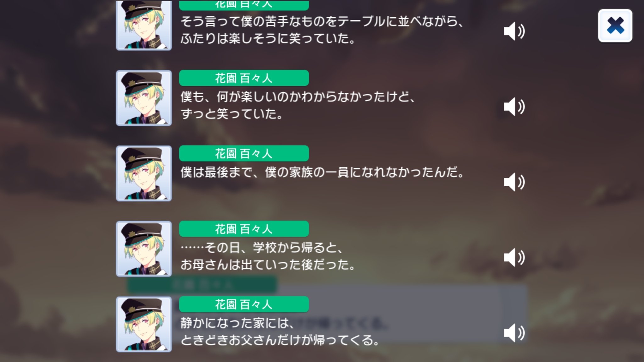This screenshot has height=362, width=644.
Task: Select name label above '僕は最後まで' line
Action: pyautogui.click(x=244, y=153)
